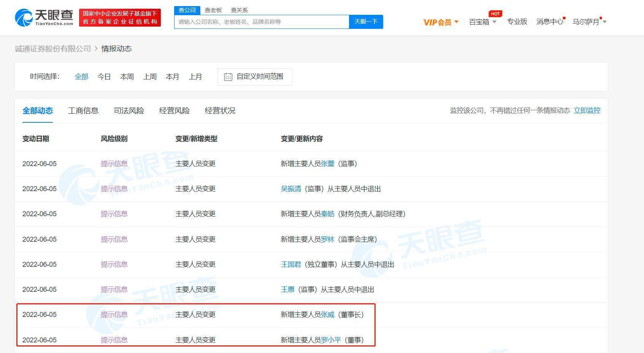Switch to the 查关系 search tab
The height and width of the screenshot is (353, 644).
(x=239, y=10)
